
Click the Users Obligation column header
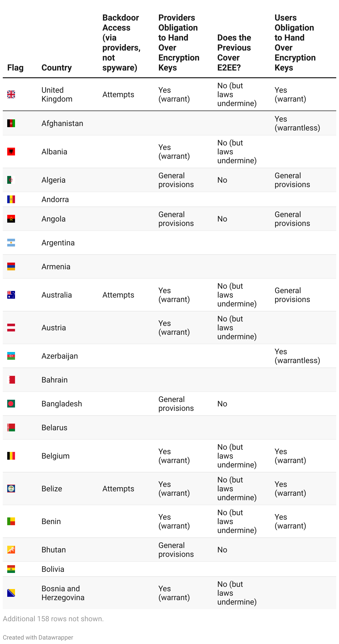tap(295, 42)
